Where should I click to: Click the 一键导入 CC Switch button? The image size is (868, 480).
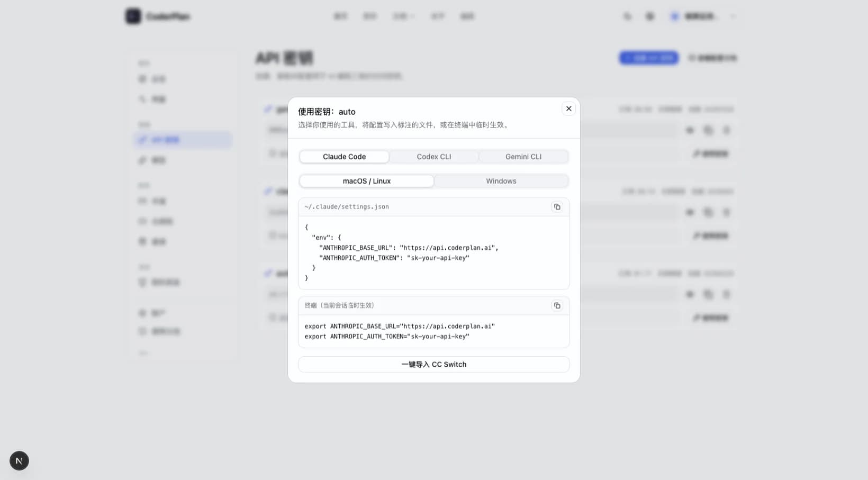(434, 364)
